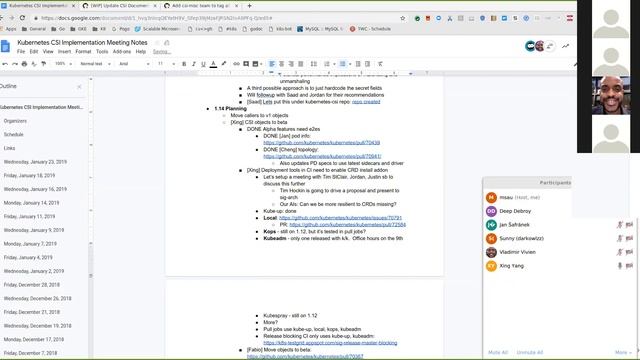Viewport: 640px width, 360px height.
Task: Jump to Friday, January 4, 2019 in outline
Action: click(x=28, y=258)
